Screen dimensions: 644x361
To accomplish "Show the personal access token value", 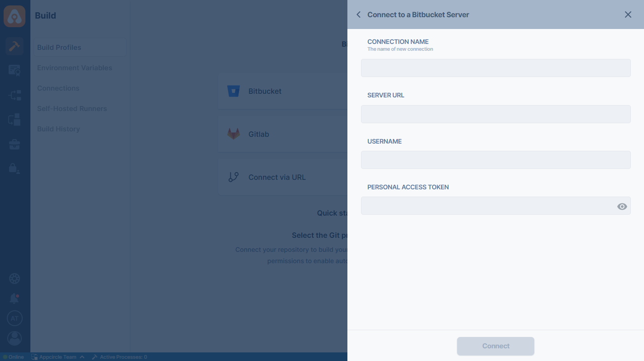I will click(x=622, y=207).
